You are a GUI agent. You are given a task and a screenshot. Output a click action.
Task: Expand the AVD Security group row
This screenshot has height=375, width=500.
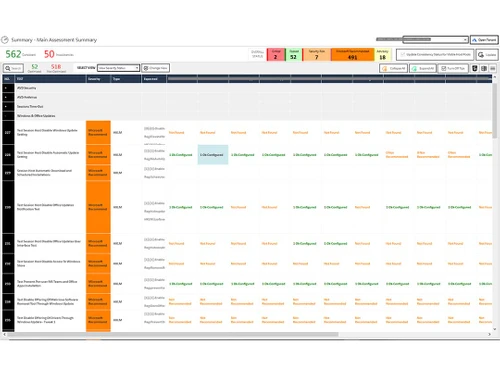tap(5, 88)
